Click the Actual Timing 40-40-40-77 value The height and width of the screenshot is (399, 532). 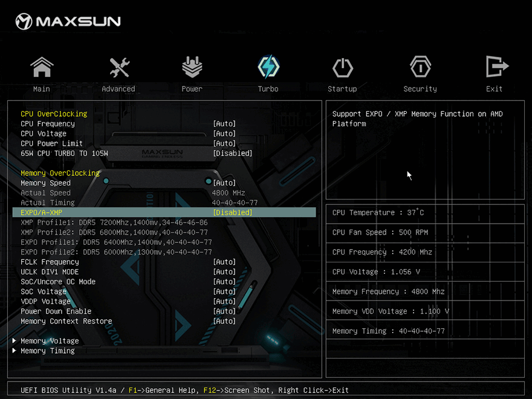click(235, 203)
